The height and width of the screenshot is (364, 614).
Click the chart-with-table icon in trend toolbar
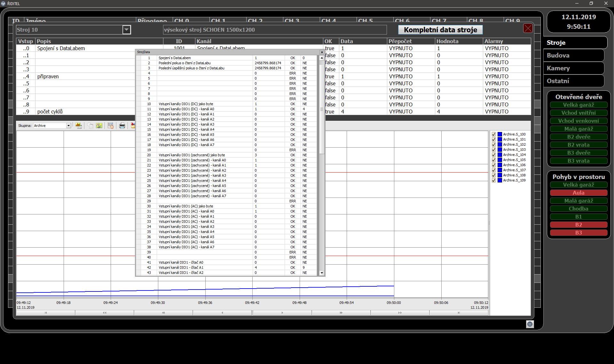(x=79, y=126)
